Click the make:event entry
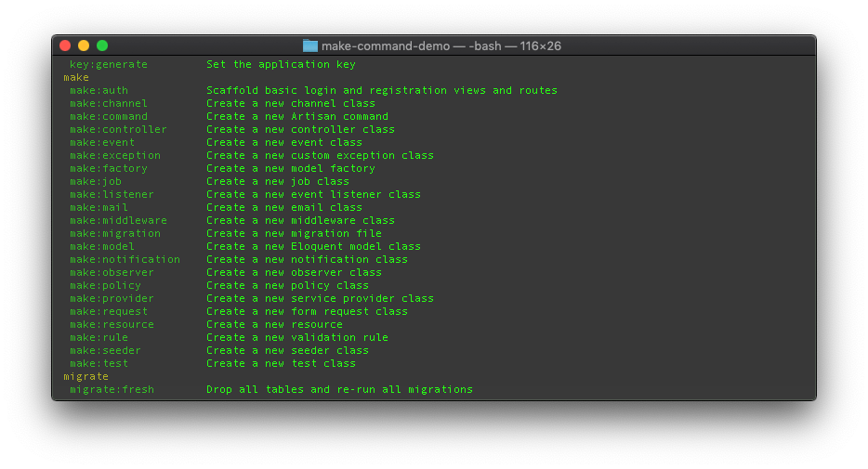Viewport: 868px width, 469px height. (x=102, y=142)
